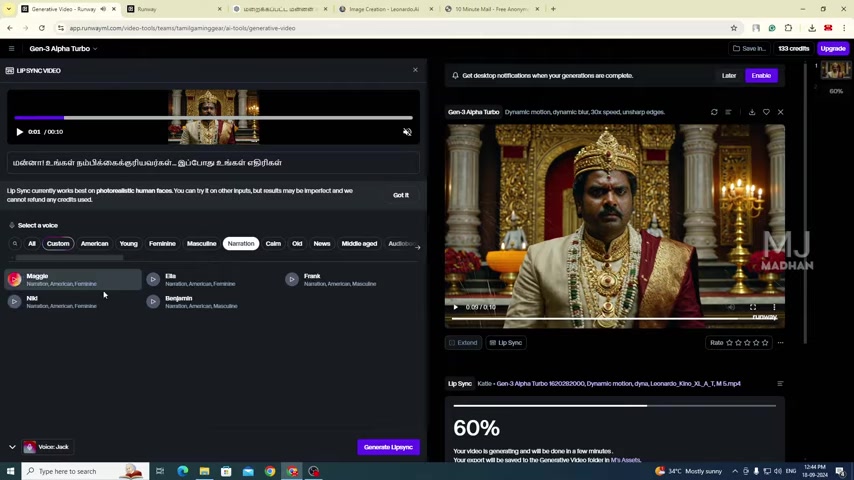Image resolution: width=854 pixels, height=480 pixels.
Task: Select the session thumbnail at top right
Action: 835,70
